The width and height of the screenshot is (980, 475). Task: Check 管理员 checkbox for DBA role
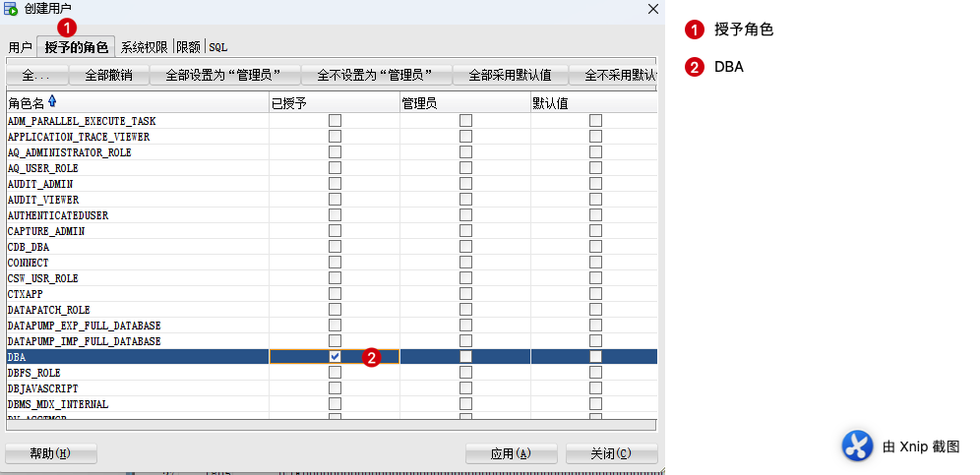[x=465, y=356]
